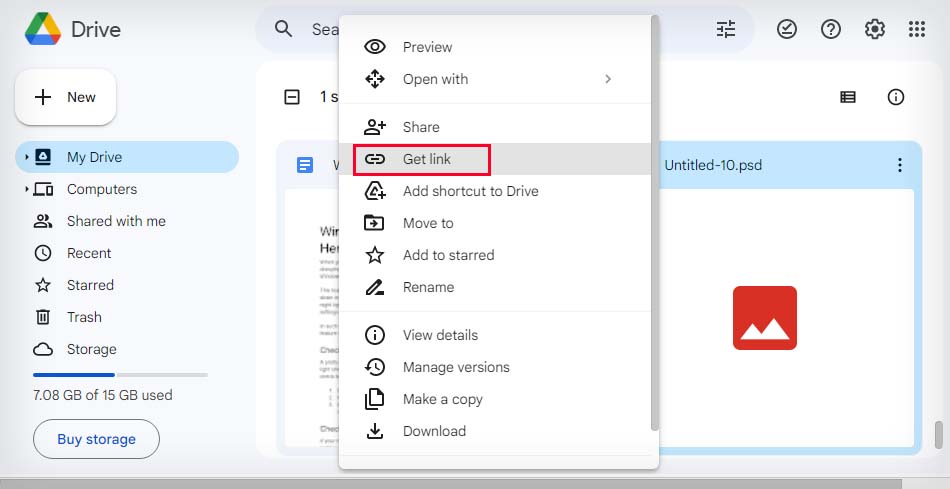Click the storage usage progress bar
950x489 pixels.
point(121,375)
